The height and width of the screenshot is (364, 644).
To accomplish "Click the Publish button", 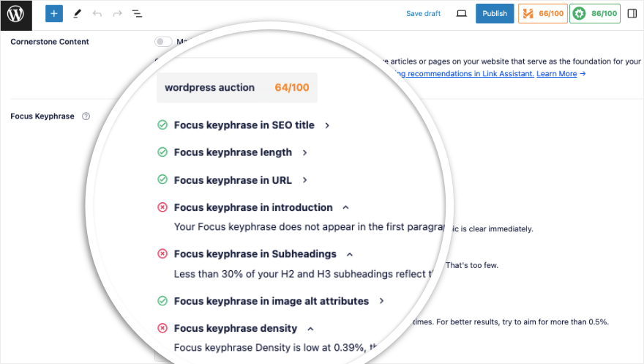I will [x=495, y=14].
